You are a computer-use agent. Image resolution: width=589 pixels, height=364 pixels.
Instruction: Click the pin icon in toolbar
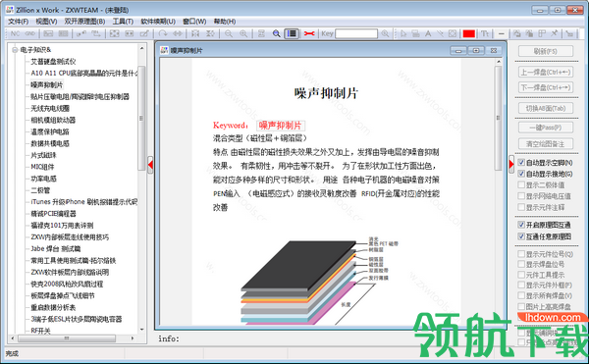[554, 33]
